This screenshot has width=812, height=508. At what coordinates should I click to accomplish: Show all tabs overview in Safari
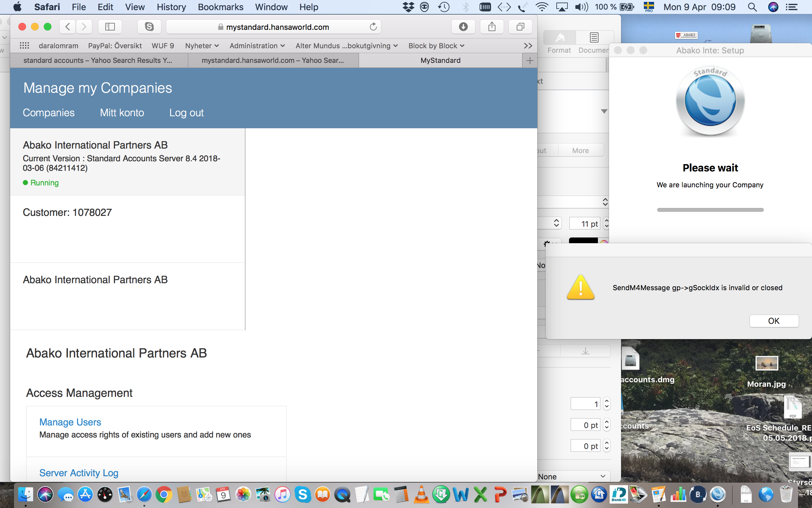pos(521,27)
